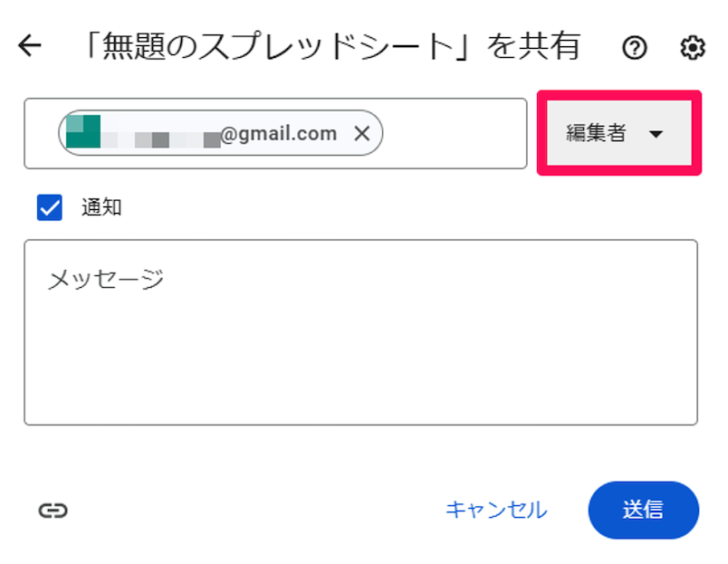The height and width of the screenshot is (564, 728).
Task: Select the link chain icon at bottom left
Action: [x=54, y=510]
